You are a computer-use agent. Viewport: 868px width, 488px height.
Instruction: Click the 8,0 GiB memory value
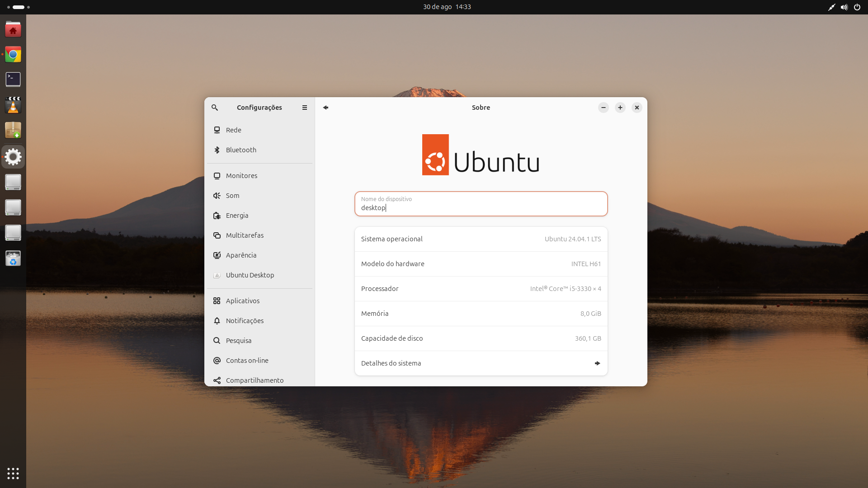590,314
